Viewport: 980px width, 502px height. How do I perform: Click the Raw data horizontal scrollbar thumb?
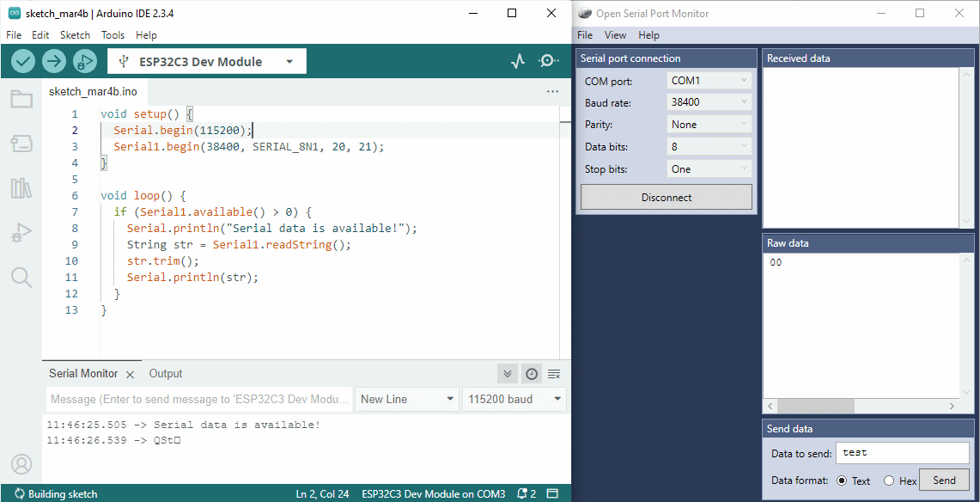[x=816, y=406]
